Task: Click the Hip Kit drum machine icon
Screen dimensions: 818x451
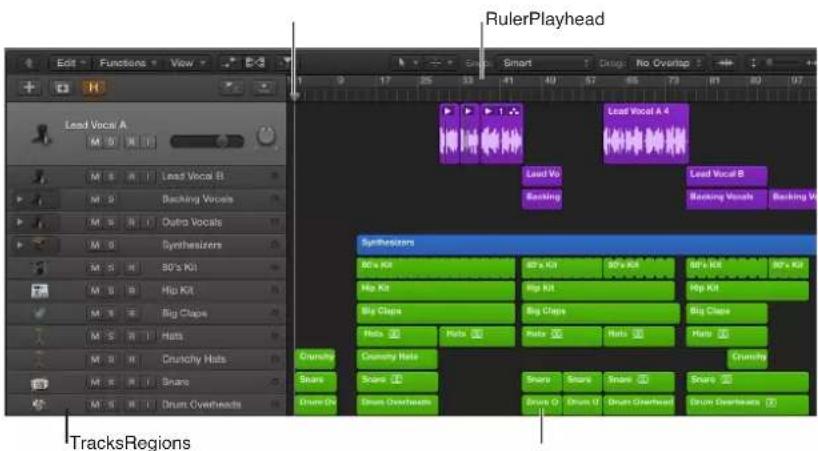Action: [40, 291]
